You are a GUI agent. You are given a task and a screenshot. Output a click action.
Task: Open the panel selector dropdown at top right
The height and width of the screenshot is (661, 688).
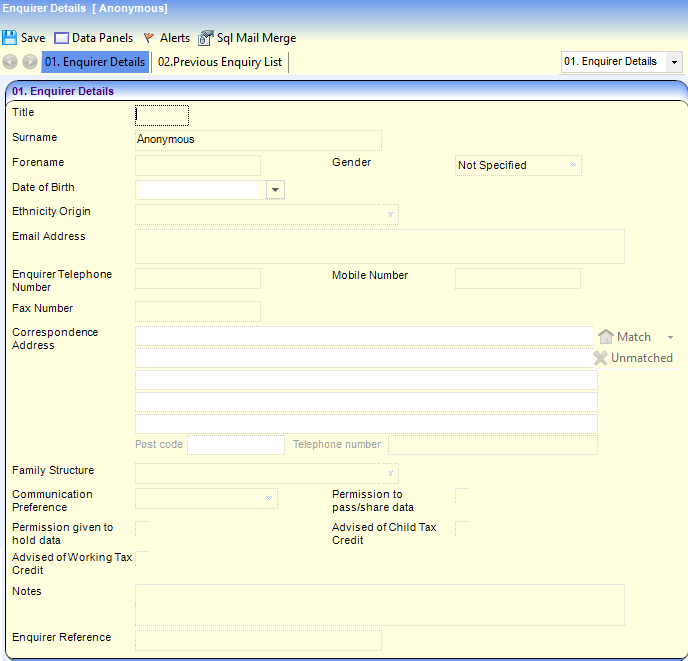[x=673, y=62]
